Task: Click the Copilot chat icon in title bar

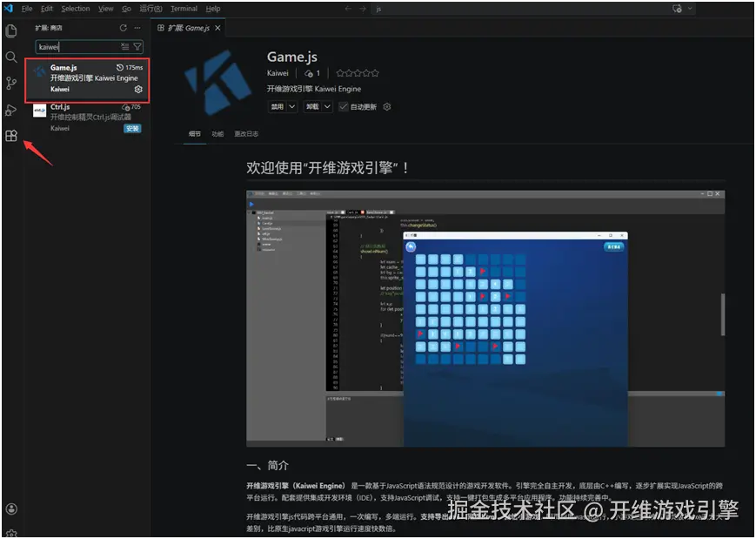Action: point(677,9)
